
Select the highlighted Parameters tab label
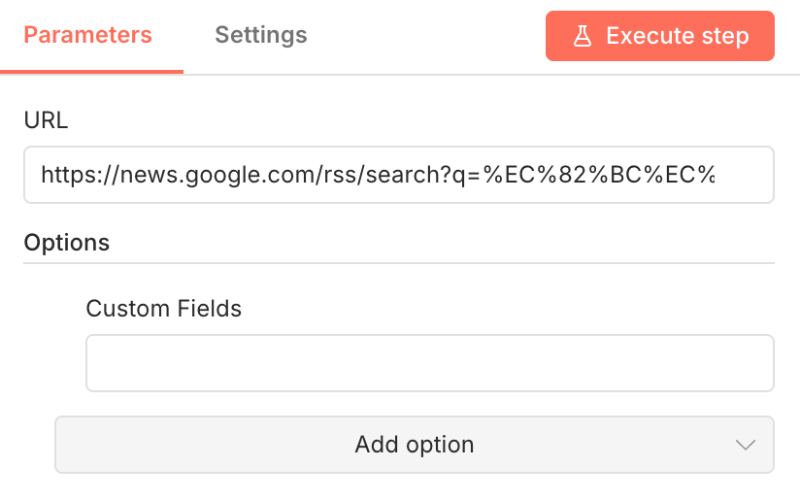click(x=88, y=36)
